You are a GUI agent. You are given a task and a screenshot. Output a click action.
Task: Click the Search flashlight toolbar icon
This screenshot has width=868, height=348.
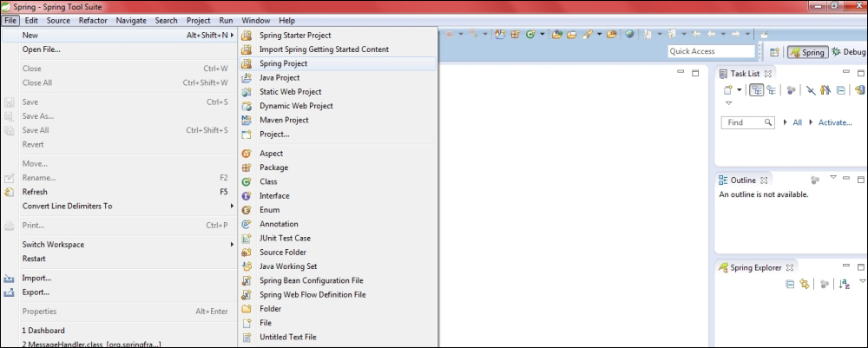click(587, 35)
